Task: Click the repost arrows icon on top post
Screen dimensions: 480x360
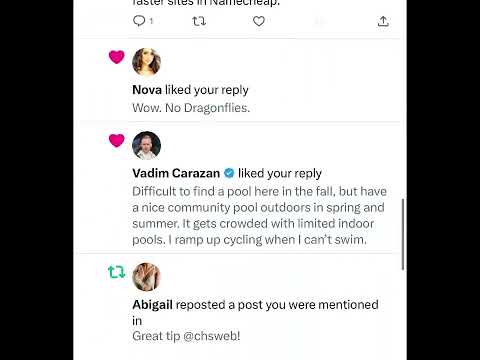Action: (x=199, y=21)
